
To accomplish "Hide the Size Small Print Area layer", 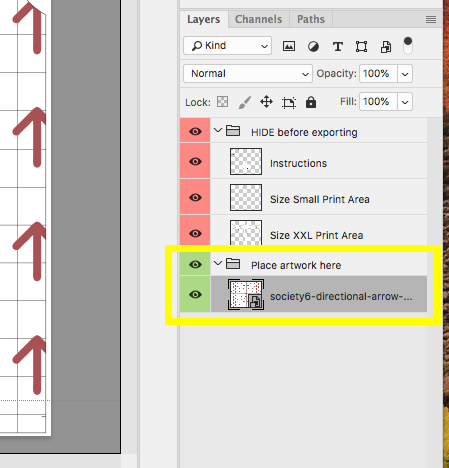I will (195, 197).
